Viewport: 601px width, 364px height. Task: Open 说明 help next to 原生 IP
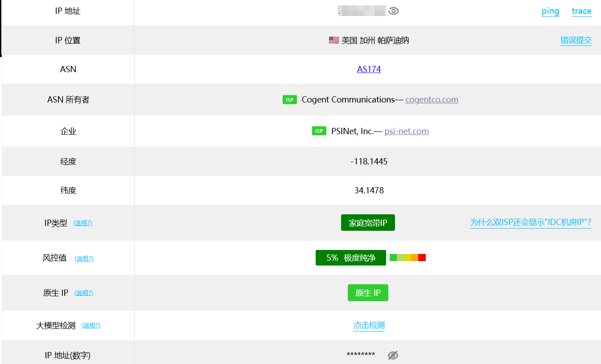tap(84, 293)
